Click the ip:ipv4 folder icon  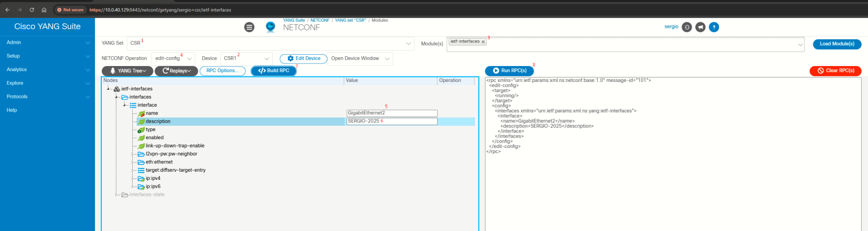click(x=141, y=178)
